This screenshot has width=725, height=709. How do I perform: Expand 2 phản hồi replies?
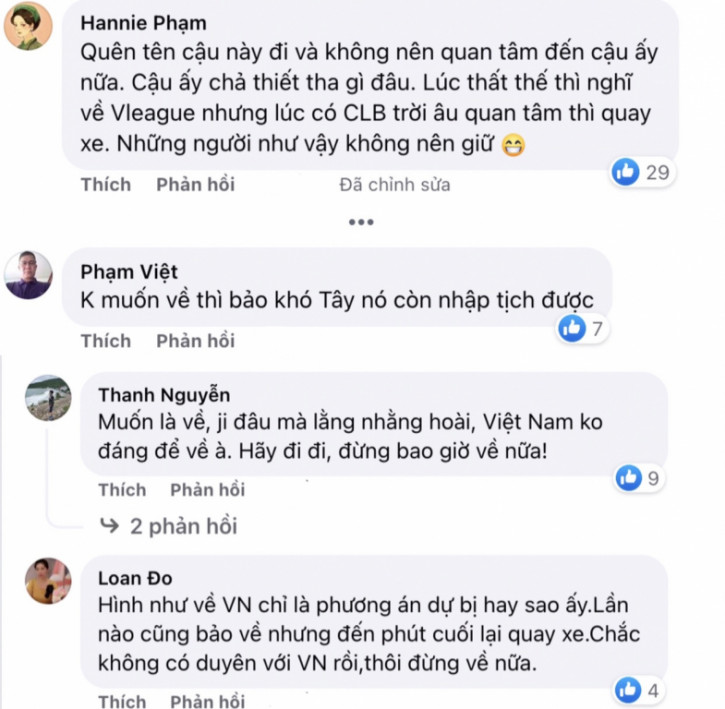(x=169, y=526)
